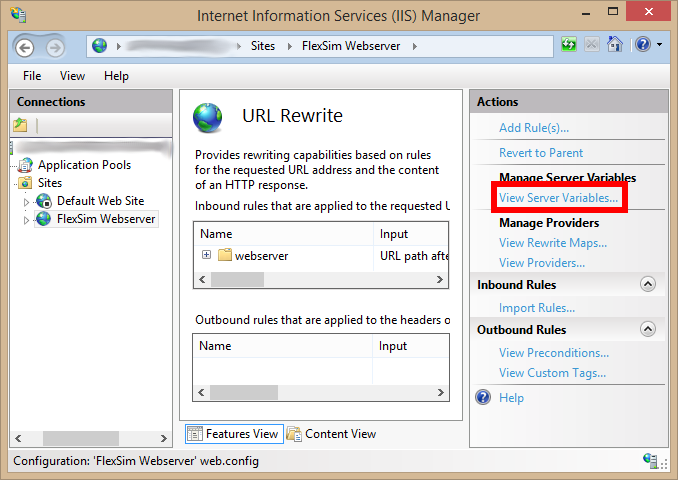Switch to Content View tab

[x=331, y=434]
